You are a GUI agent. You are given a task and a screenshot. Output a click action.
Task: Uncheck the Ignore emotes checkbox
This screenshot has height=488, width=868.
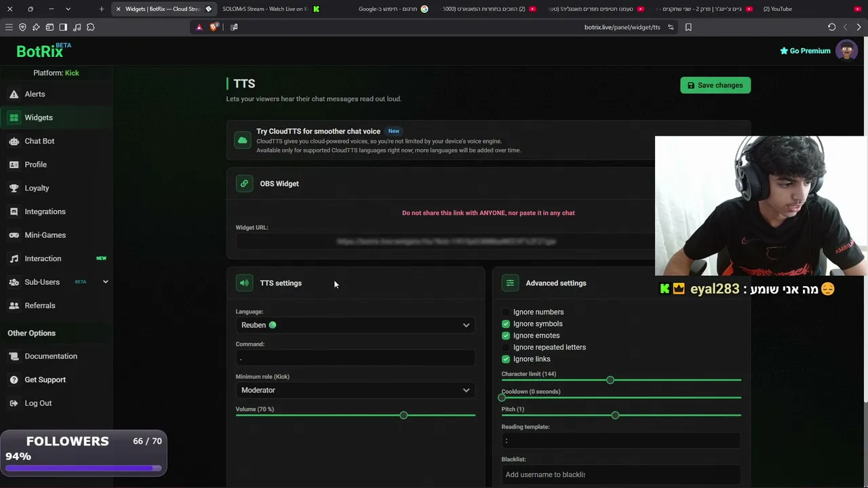[505, 335]
